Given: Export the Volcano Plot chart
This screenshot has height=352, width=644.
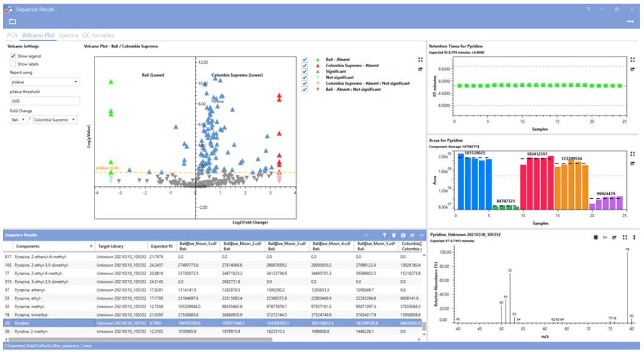Looking at the screenshot, I should coord(420,69).
